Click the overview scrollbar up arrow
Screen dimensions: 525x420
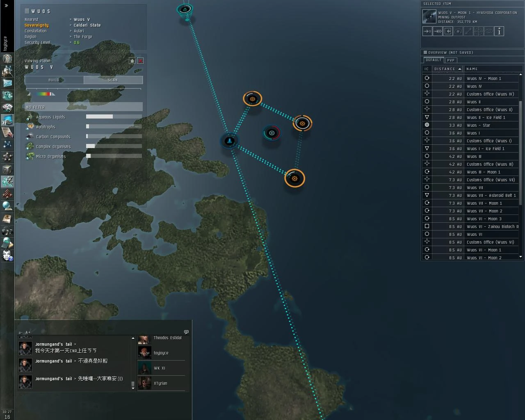click(x=520, y=75)
